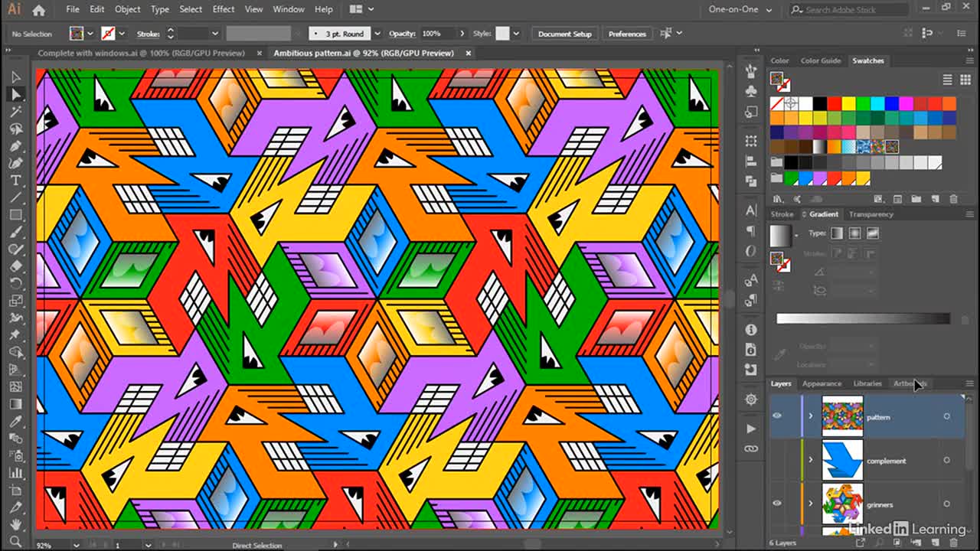This screenshot has width=980, height=551.
Task: Switch to the Appearance tab
Action: (x=822, y=383)
